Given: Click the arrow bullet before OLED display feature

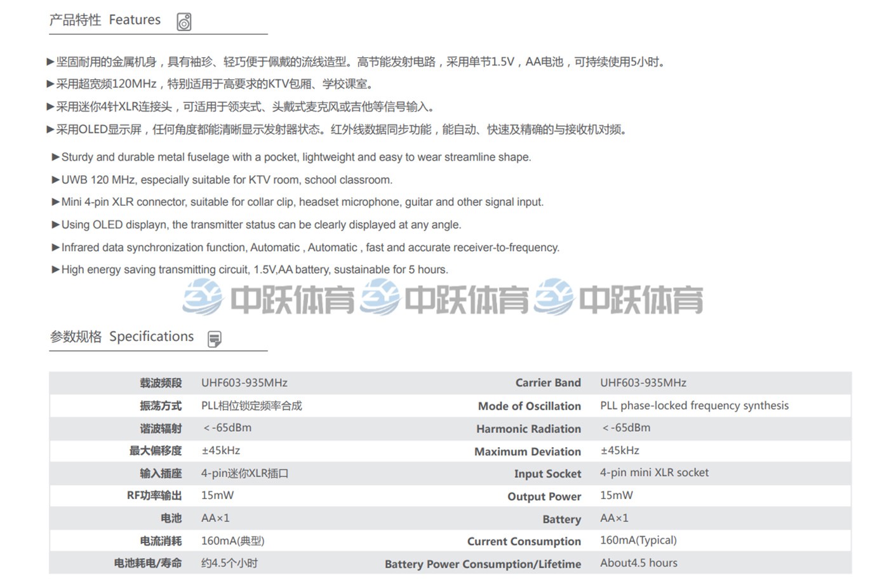Looking at the screenshot, I should tap(55, 224).
